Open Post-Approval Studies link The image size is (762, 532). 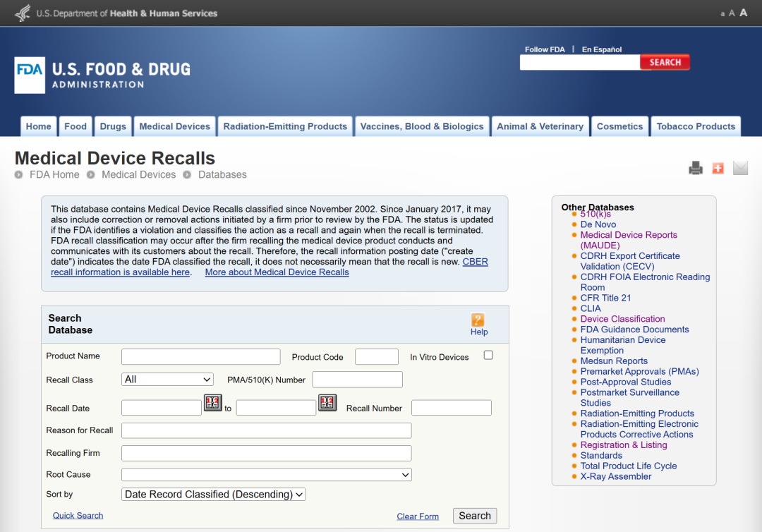[x=625, y=382]
